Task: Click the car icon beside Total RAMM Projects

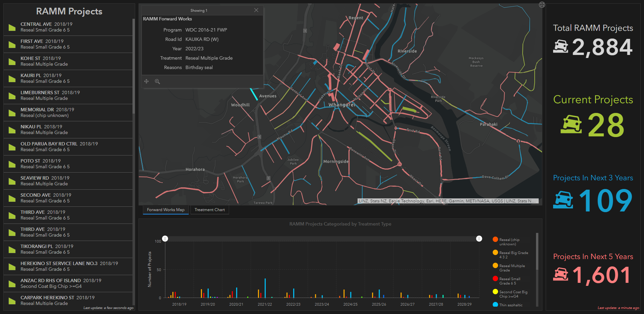Action: [x=561, y=47]
